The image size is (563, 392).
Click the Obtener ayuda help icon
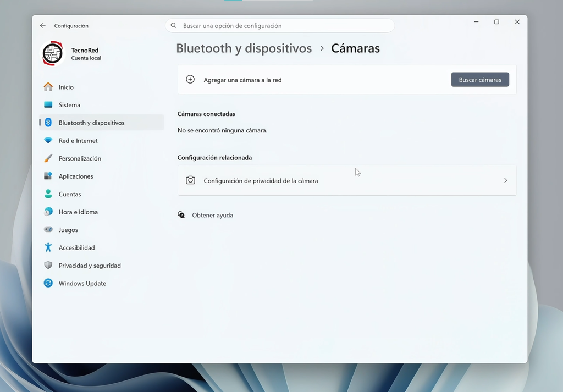point(181,215)
